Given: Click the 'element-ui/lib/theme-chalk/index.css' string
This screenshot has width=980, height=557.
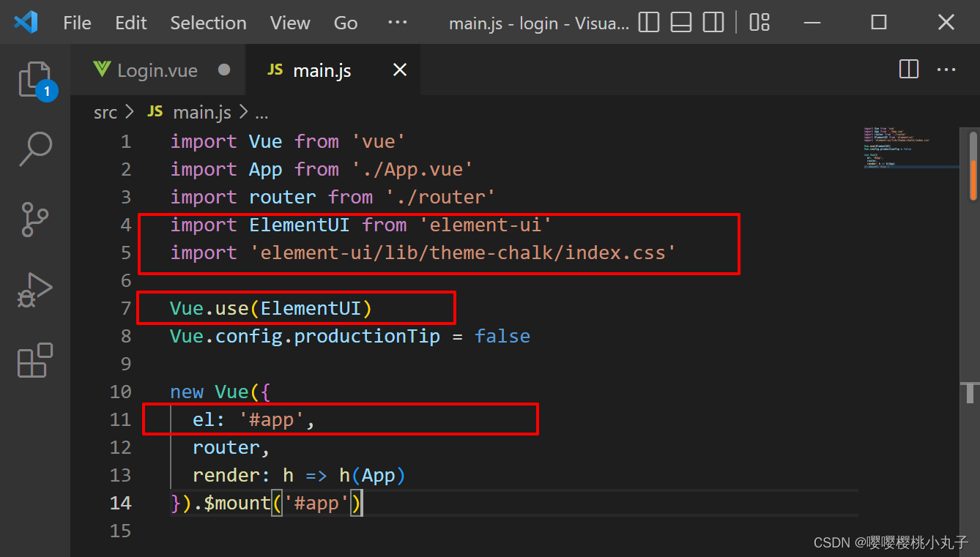Looking at the screenshot, I should [463, 253].
